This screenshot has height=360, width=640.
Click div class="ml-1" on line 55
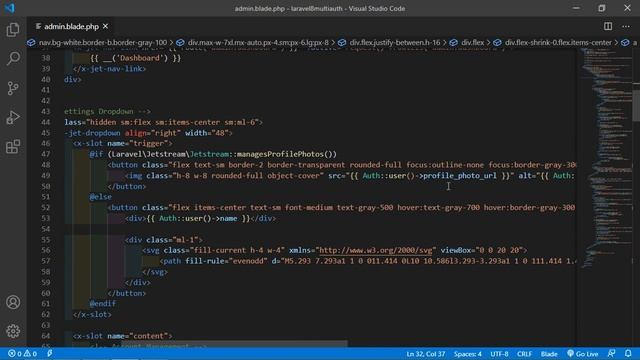click(x=164, y=240)
